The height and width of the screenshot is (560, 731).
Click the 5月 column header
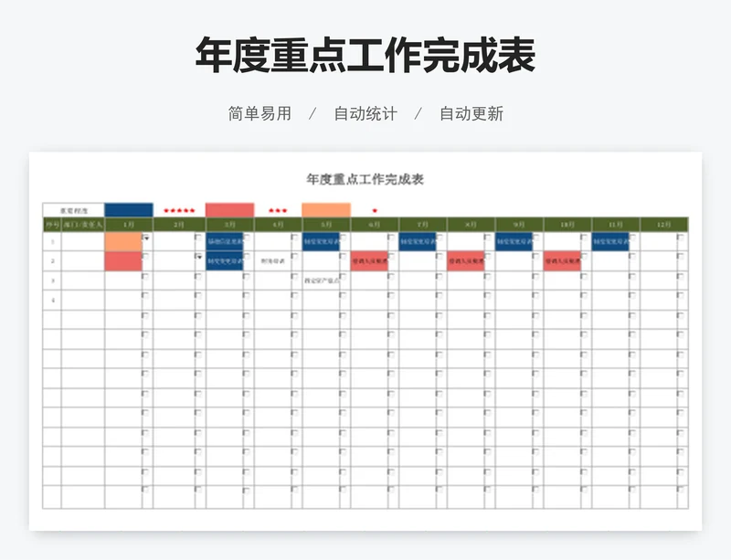point(326,225)
